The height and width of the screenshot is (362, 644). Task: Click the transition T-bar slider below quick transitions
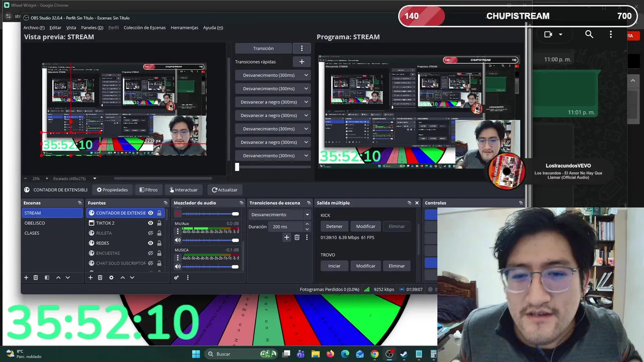coord(273,167)
